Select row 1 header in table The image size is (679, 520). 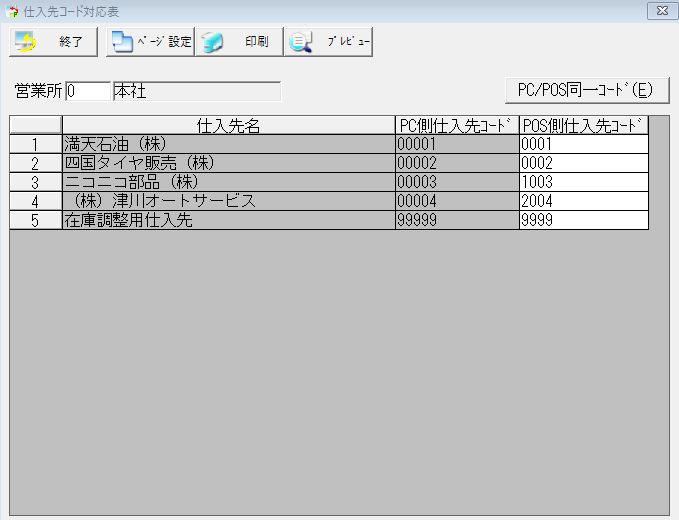click(35, 144)
